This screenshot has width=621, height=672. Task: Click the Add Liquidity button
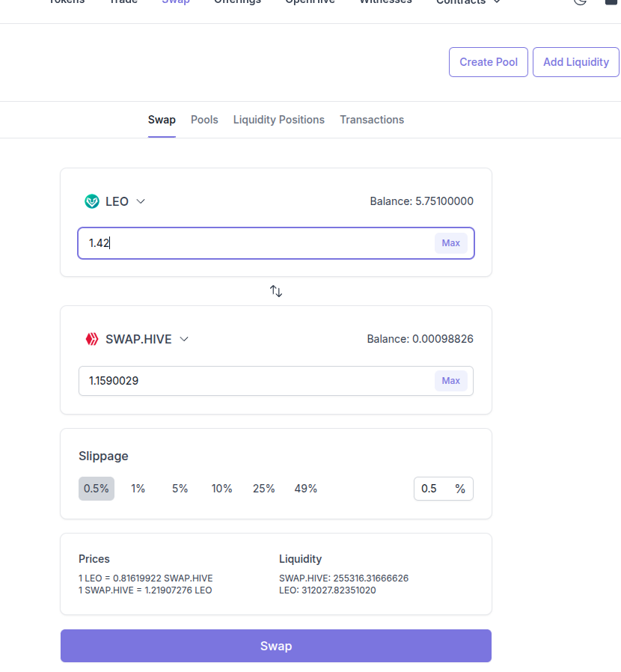pos(576,62)
